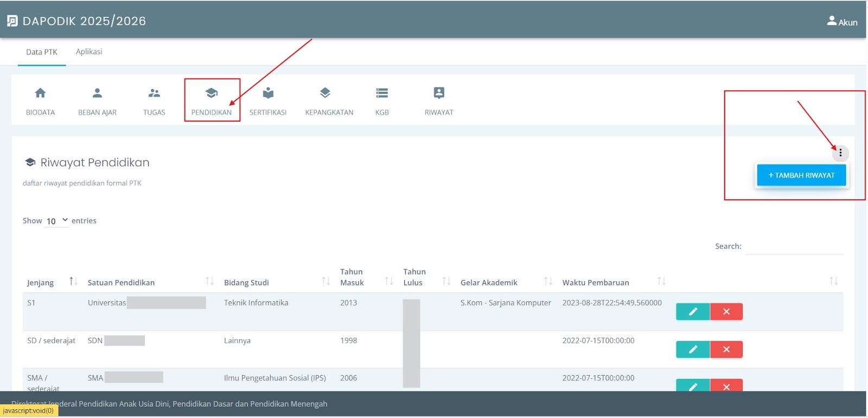This screenshot has height=418, width=868.
Task: Sort by Tahun Masuk column arrows
Action: pyautogui.click(x=389, y=281)
